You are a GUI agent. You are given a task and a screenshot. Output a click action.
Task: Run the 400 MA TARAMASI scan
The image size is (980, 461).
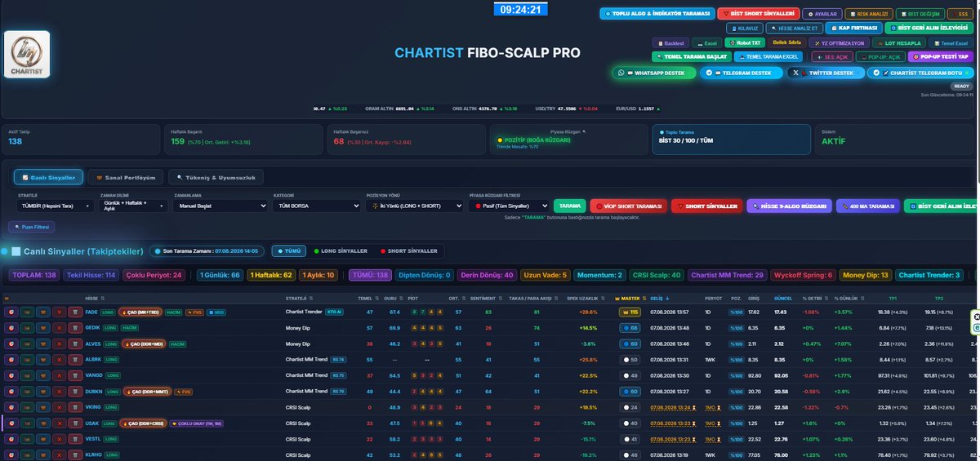click(867, 206)
